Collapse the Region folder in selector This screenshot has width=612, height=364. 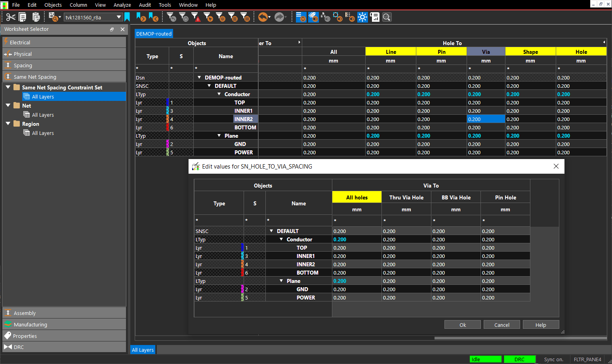click(8, 123)
